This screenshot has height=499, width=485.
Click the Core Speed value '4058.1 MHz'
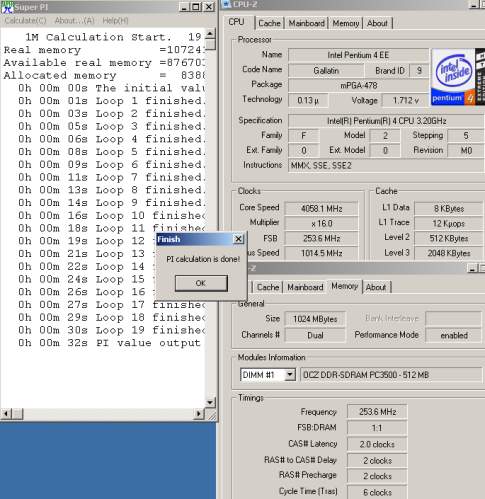click(x=322, y=209)
